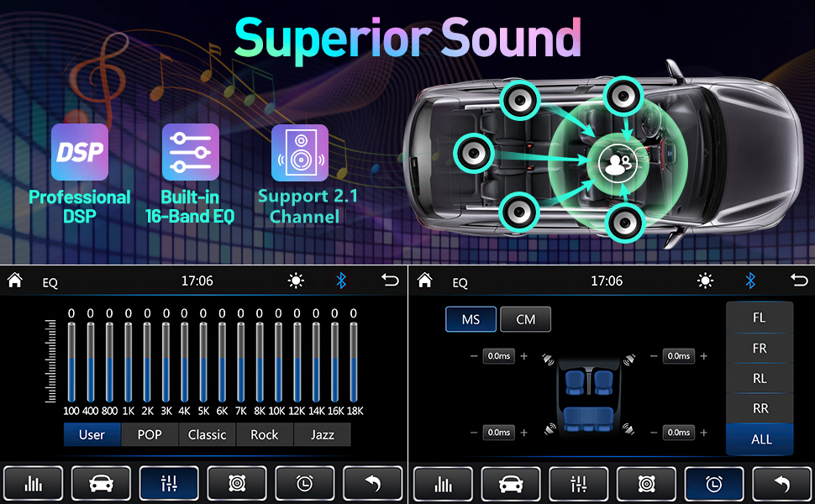
Task: Select the RR speaker channel
Action: click(760, 408)
